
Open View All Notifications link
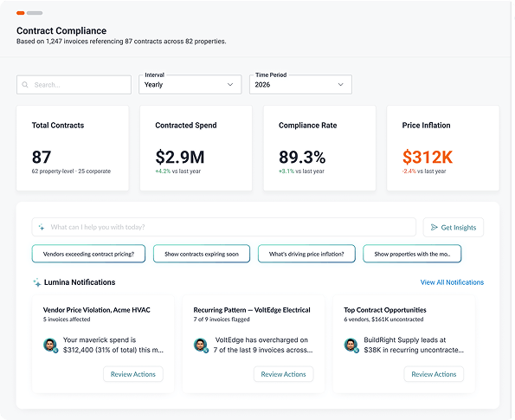coord(452,282)
